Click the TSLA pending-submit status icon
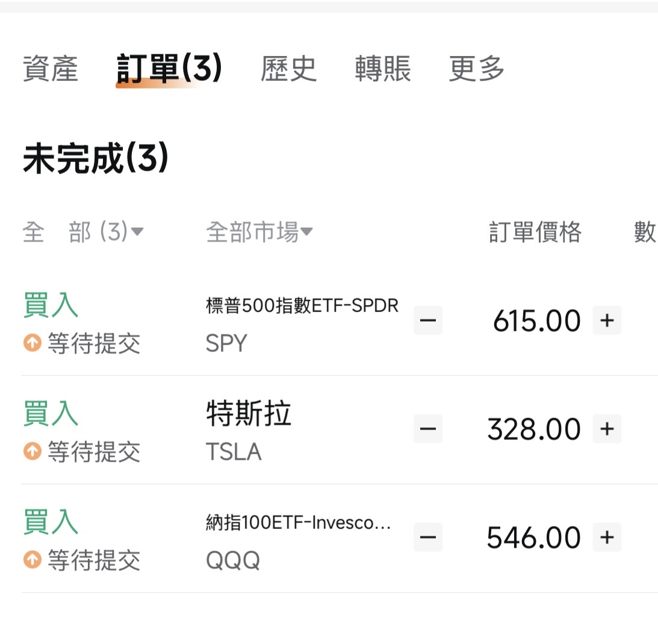Screen dimensions: 658x644 tap(32, 451)
